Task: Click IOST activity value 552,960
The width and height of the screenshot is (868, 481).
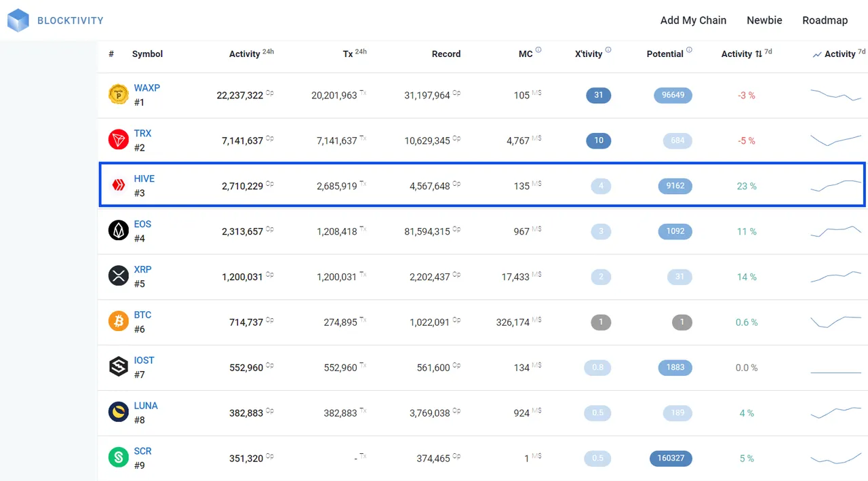Action: 246,368
